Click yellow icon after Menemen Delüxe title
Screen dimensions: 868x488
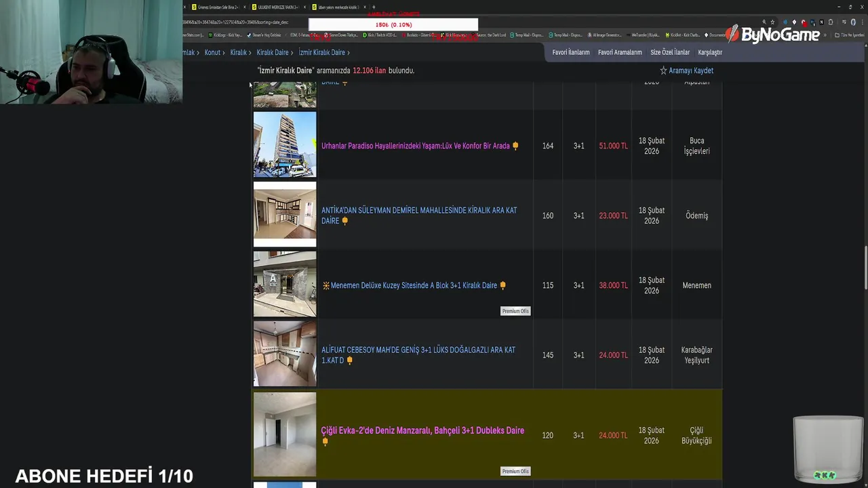pyautogui.click(x=502, y=285)
